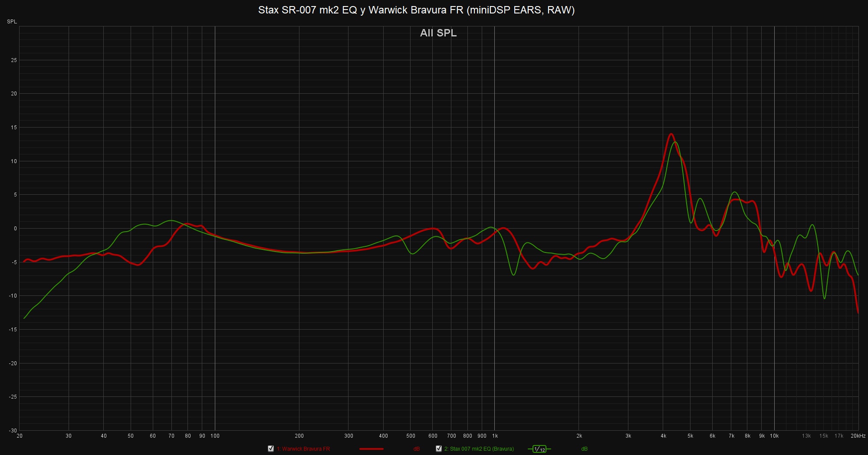Click the -30 label at SPL axis bottom
Viewport: 868px width, 455px height.
pos(13,430)
